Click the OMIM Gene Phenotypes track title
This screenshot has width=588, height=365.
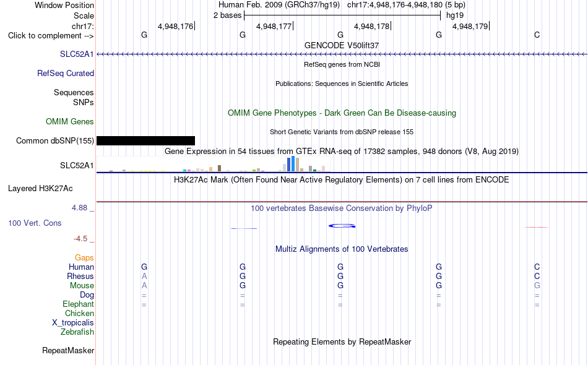[342, 113]
